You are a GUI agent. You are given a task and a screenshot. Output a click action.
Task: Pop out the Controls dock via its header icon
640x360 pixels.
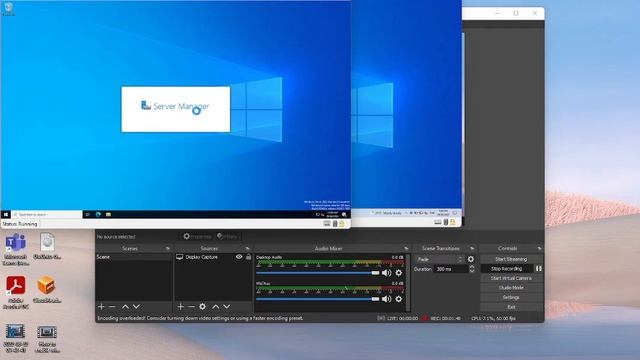click(539, 248)
